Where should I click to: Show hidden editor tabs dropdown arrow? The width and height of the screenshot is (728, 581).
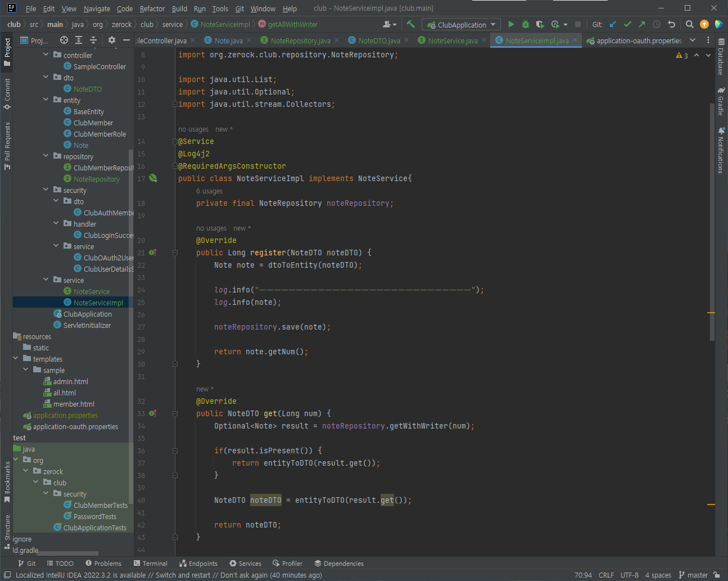pos(693,40)
